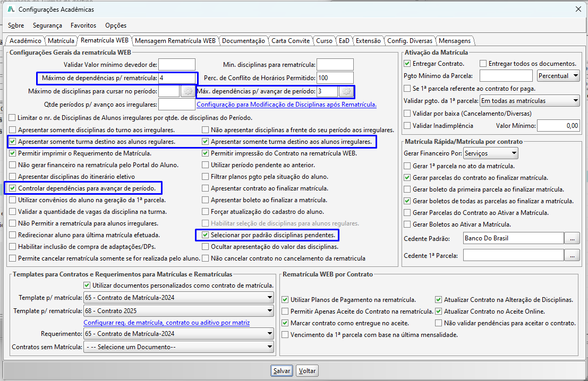
Task: Toggle Apresentar somente turma destino aos alunos irregulares
Action: tap(205, 142)
